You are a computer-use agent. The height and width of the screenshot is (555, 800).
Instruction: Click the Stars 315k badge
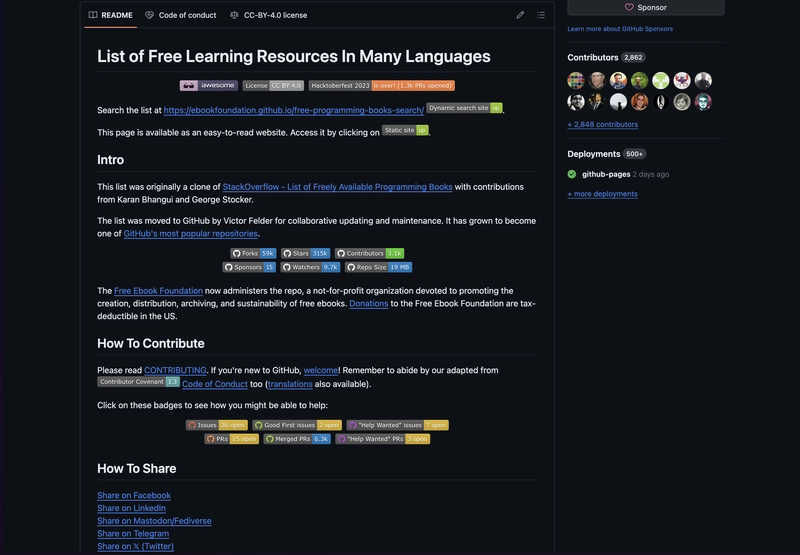coord(306,253)
